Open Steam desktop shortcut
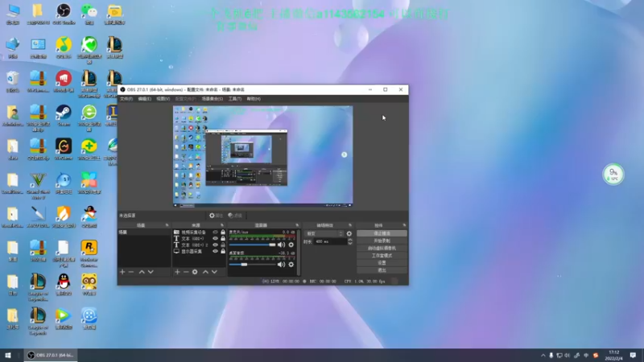 tap(64, 115)
